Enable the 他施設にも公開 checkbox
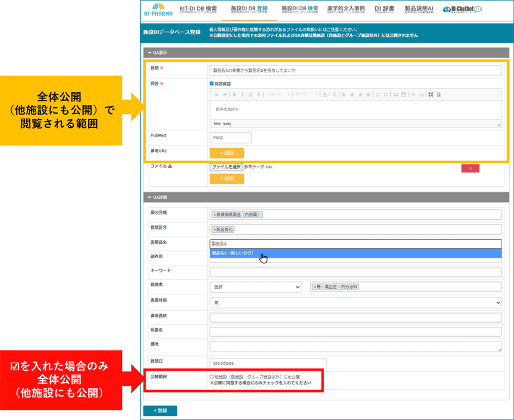Image resolution: width=514 pixels, height=420 pixels. pyautogui.click(x=212, y=377)
